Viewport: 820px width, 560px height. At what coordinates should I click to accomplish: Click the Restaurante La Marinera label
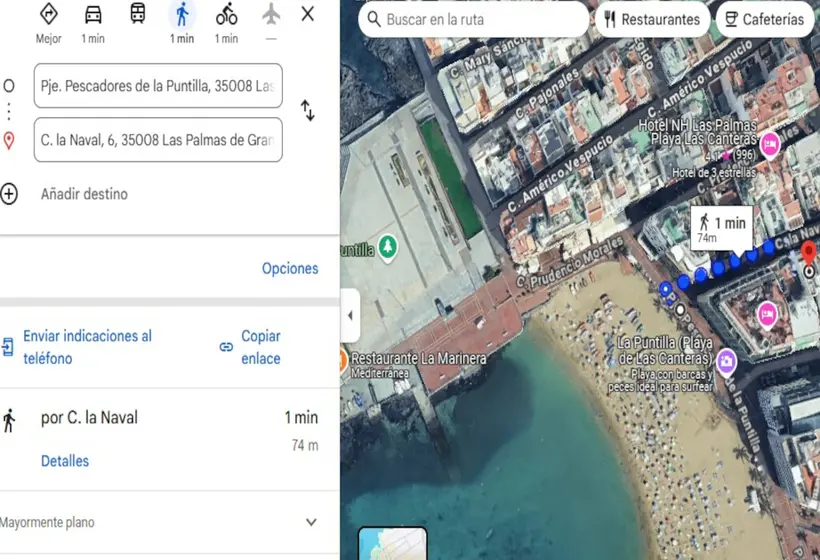(418, 359)
